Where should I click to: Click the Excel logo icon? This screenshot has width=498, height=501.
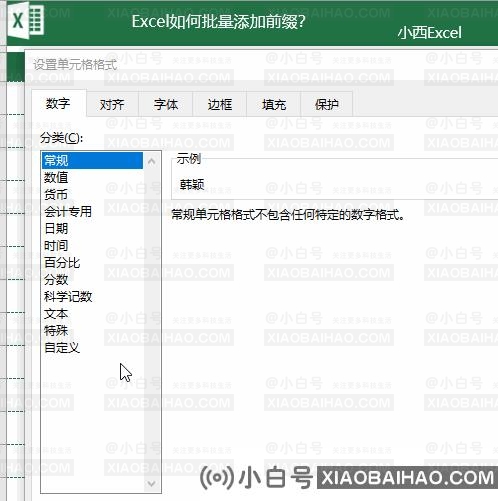click(x=27, y=22)
